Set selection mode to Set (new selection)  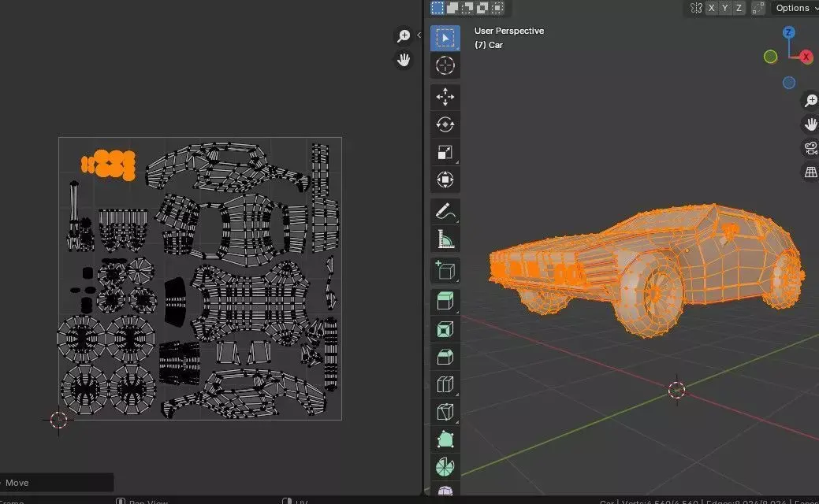tap(437, 8)
